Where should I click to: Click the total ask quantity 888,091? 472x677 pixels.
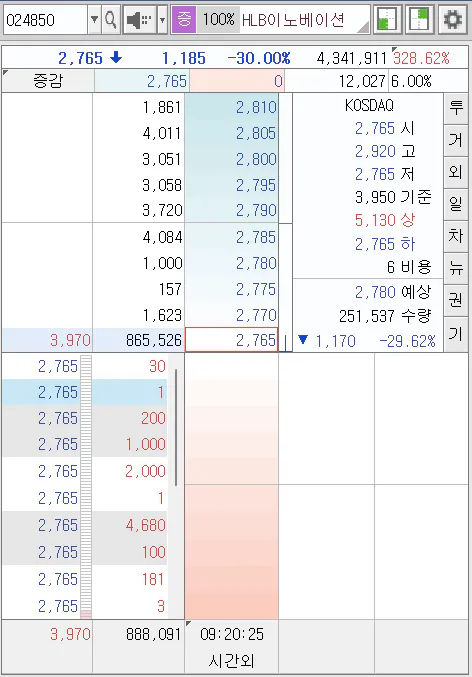click(x=153, y=634)
